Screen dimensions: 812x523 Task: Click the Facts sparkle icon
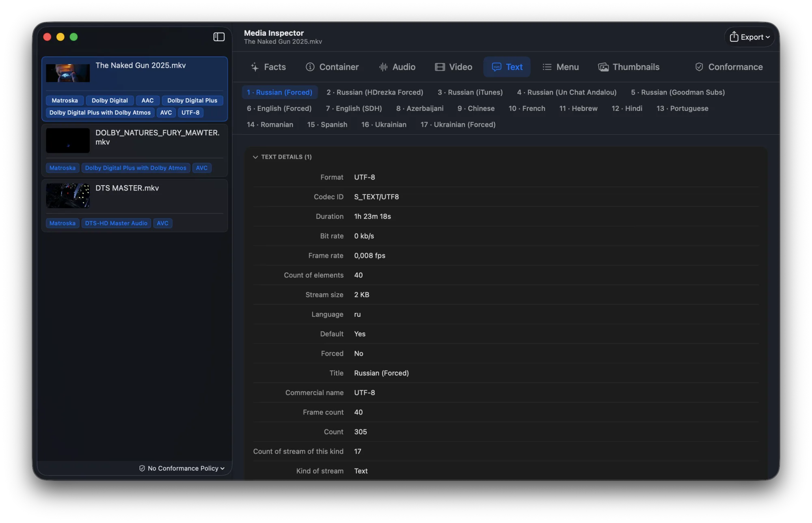(x=255, y=67)
